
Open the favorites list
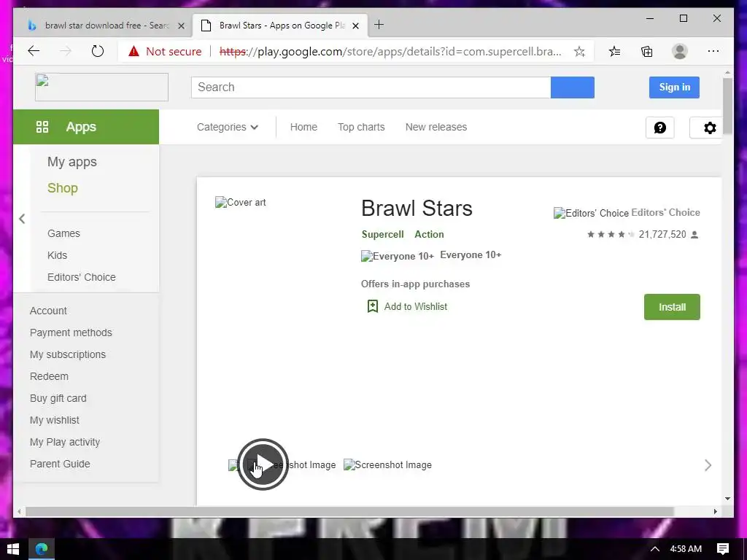pyautogui.click(x=614, y=52)
